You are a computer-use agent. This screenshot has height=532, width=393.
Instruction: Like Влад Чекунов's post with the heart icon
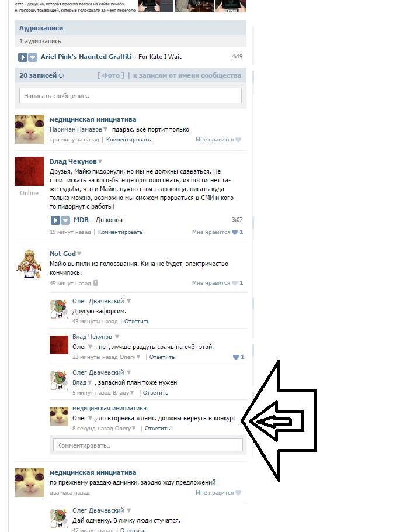(x=234, y=232)
